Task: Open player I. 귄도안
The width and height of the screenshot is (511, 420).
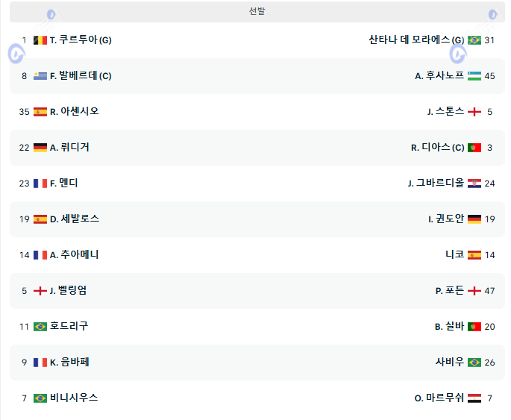Action: 445,219
